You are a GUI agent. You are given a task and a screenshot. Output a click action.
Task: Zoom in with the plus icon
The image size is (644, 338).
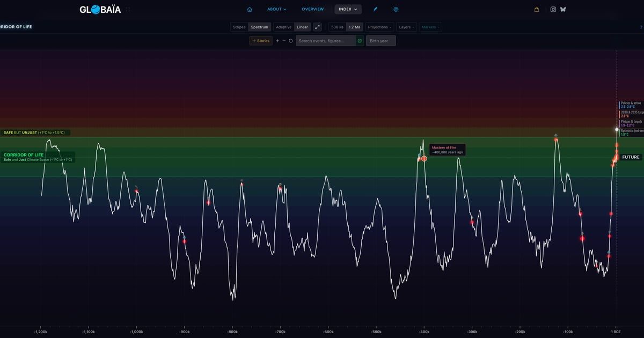pyautogui.click(x=277, y=41)
